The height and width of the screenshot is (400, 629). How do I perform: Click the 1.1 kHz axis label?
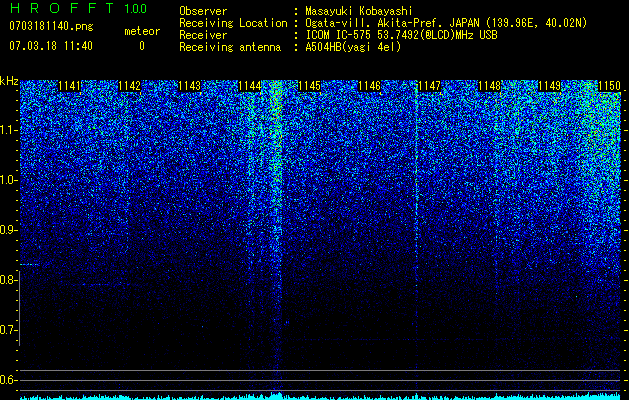tap(8, 130)
